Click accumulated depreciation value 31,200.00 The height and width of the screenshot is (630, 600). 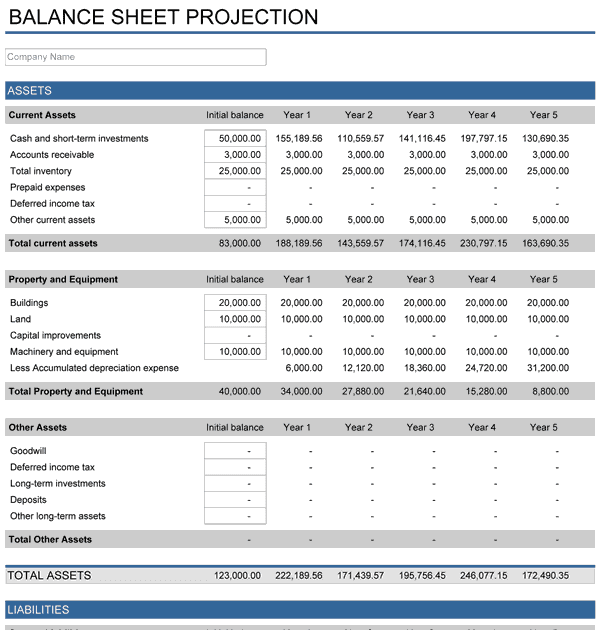[x=548, y=368]
